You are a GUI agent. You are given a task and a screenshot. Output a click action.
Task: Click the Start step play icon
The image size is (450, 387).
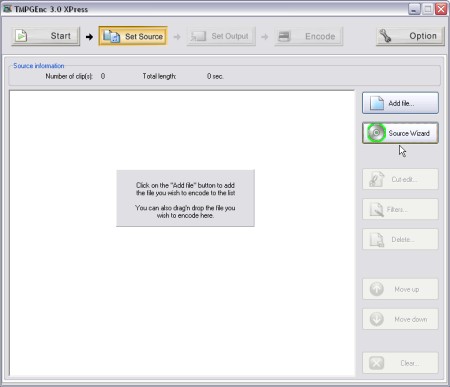tap(21, 36)
